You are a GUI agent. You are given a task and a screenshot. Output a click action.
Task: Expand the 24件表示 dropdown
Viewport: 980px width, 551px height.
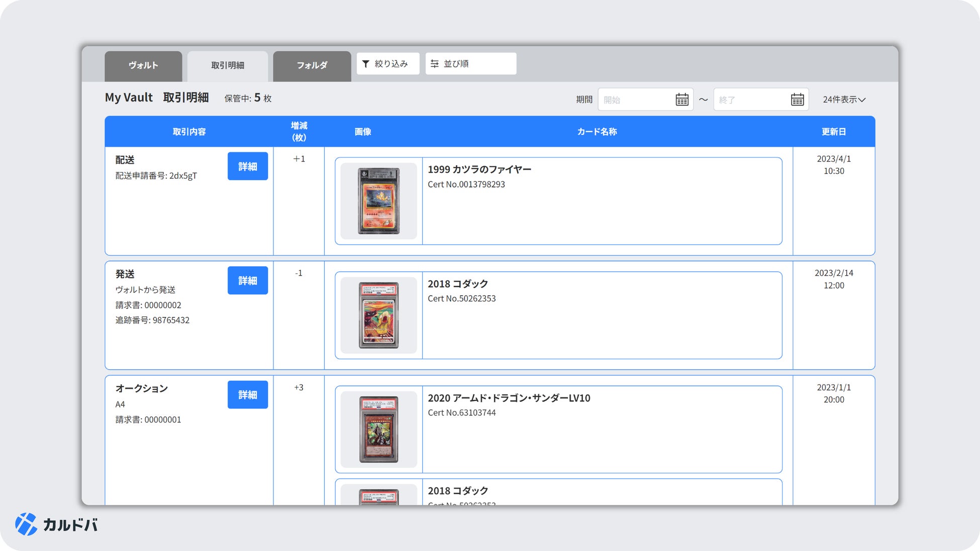click(844, 99)
